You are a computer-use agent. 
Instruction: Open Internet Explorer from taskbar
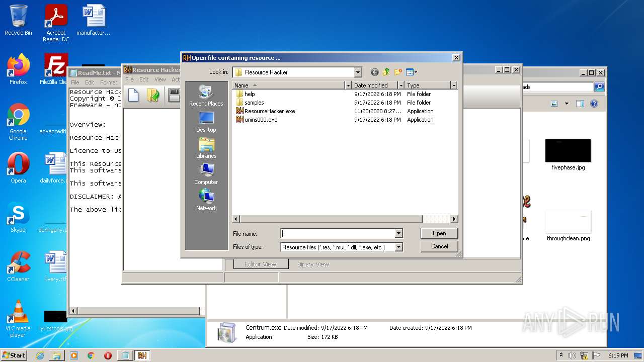[x=40, y=355]
